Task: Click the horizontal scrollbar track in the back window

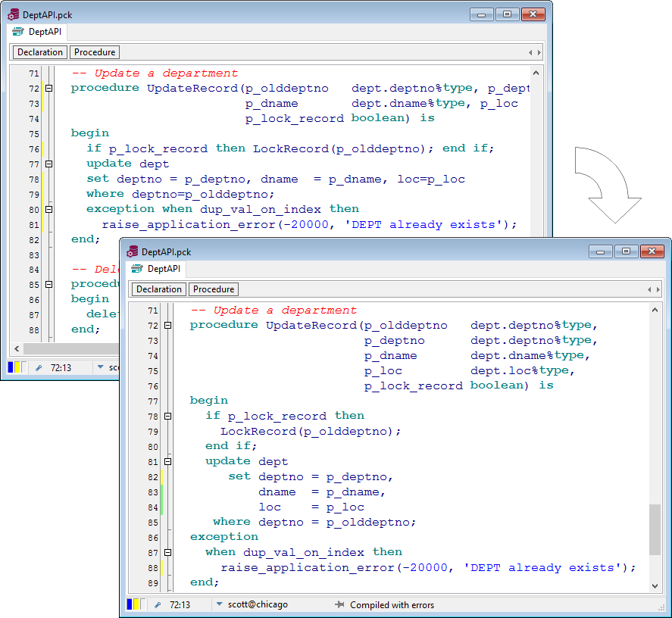Action: pyautogui.click(x=70, y=348)
